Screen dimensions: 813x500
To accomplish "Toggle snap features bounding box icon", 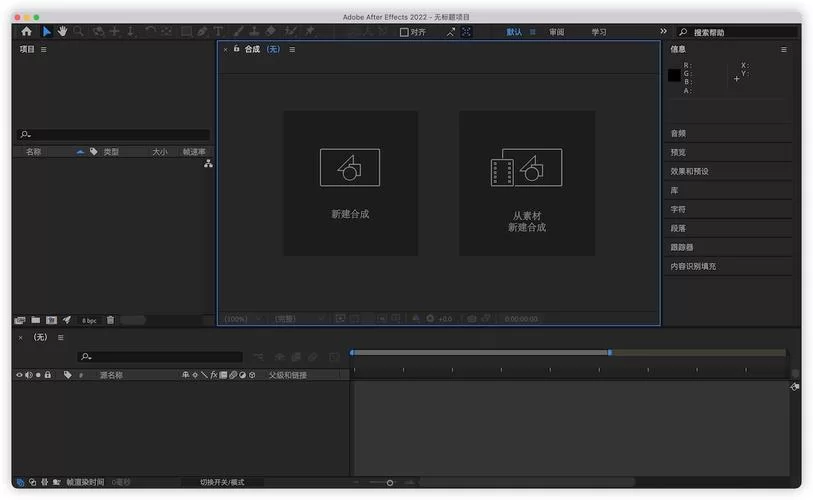I will pos(466,32).
